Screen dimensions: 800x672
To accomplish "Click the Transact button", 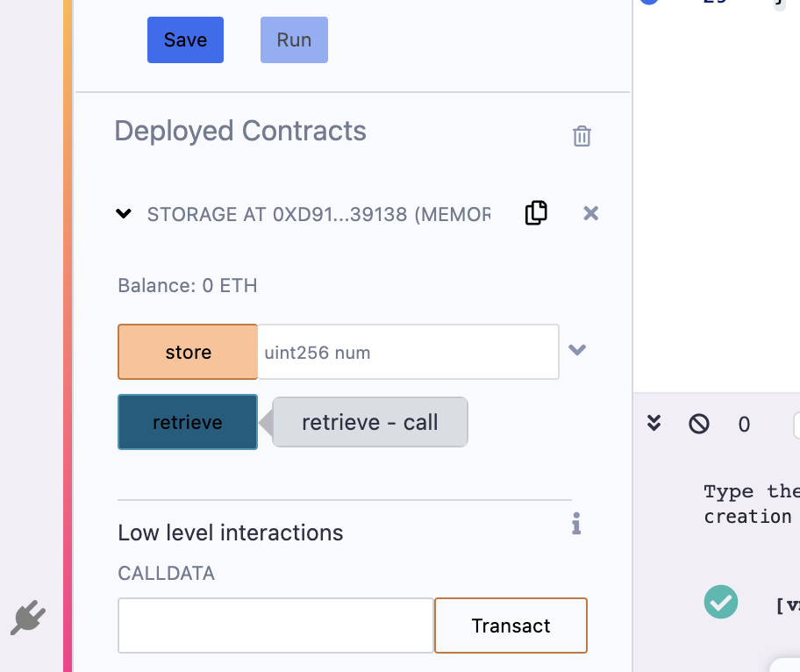I will [x=511, y=626].
